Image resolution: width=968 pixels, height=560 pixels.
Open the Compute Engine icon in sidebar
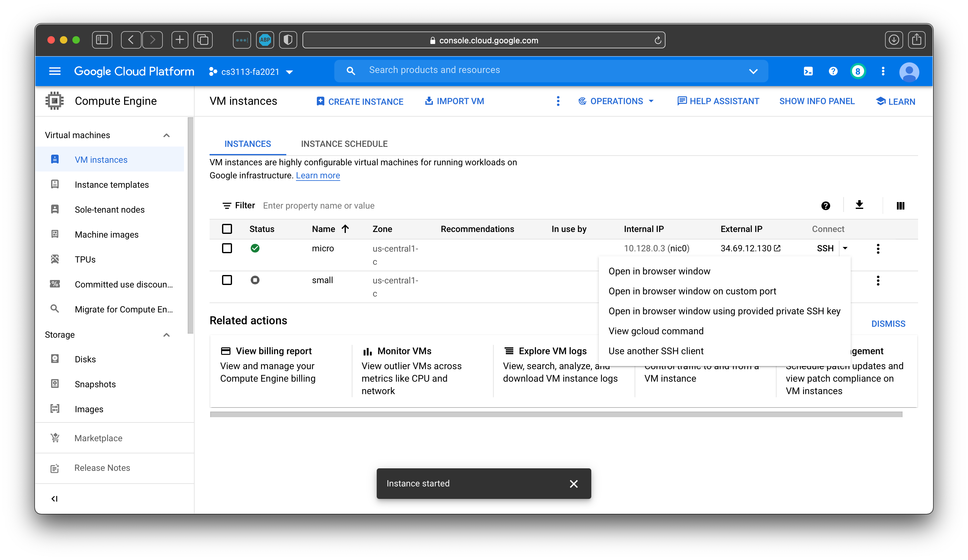point(54,101)
